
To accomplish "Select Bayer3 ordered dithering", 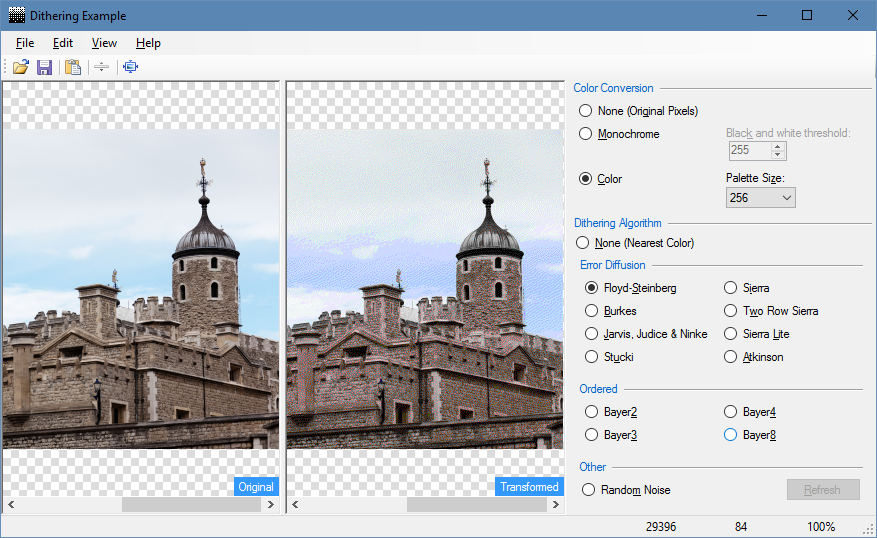I will pos(611,435).
